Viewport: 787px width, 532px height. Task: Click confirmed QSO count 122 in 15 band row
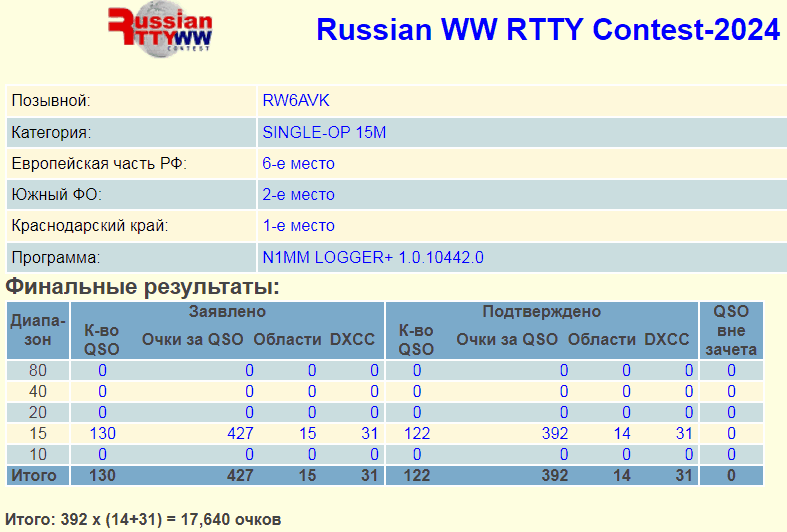click(416, 433)
